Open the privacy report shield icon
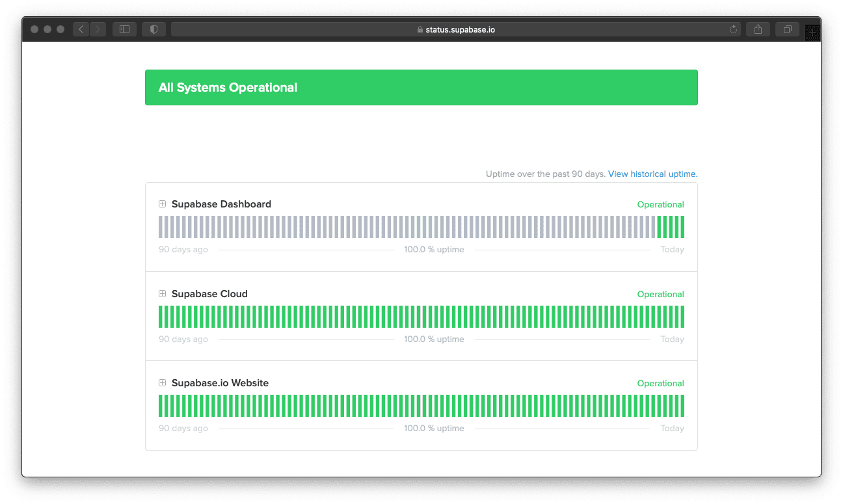 [154, 29]
